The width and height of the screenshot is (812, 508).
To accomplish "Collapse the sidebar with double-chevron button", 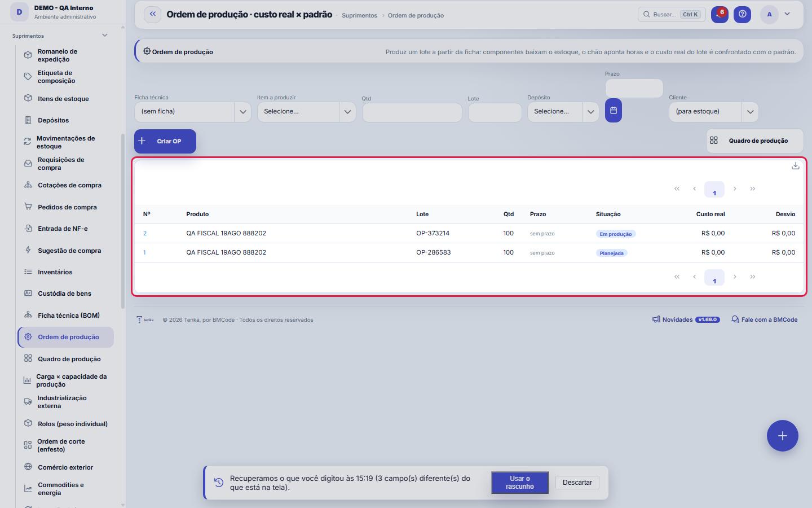I will point(152,15).
